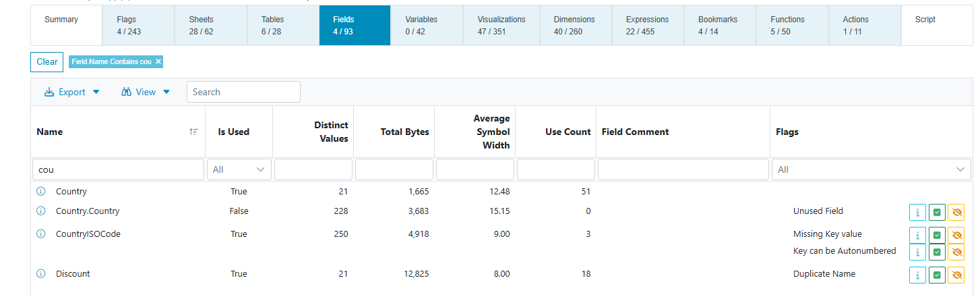This screenshot has width=980, height=297.
Task: Switch to the Script tab
Action: 925,20
